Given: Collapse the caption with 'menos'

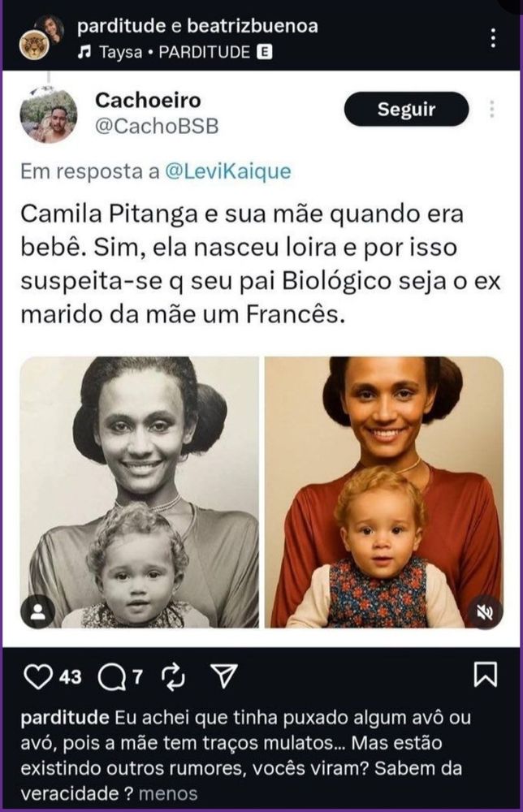Looking at the screenshot, I should (168, 794).
